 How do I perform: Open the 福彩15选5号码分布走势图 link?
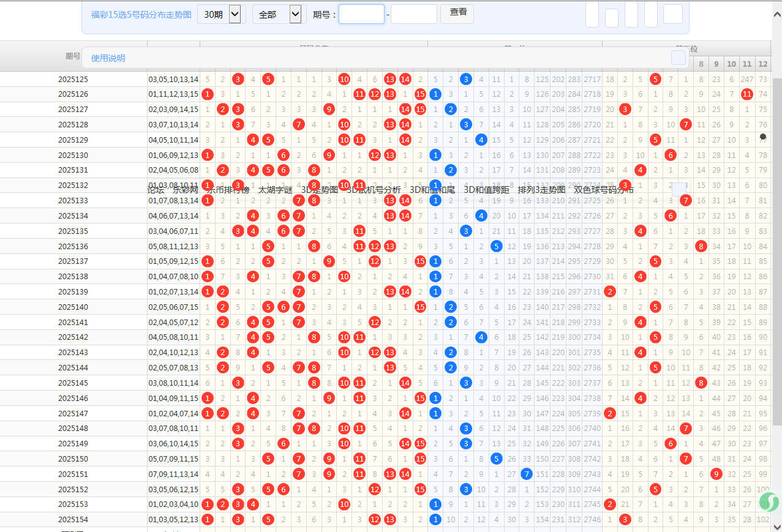click(141, 15)
